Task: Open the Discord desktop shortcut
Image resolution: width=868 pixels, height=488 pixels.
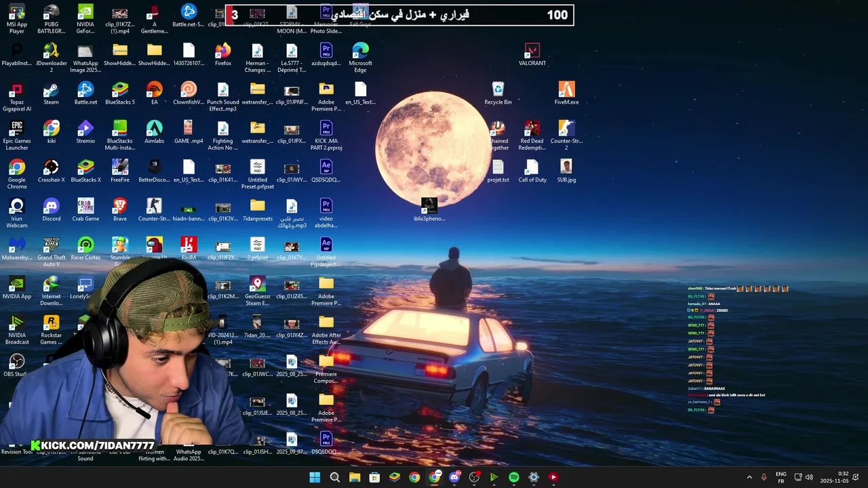Action: pyautogui.click(x=51, y=210)
